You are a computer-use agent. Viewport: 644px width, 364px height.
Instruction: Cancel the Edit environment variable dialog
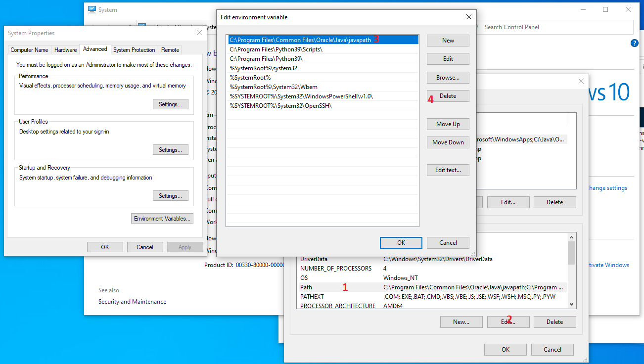point(448,243)
